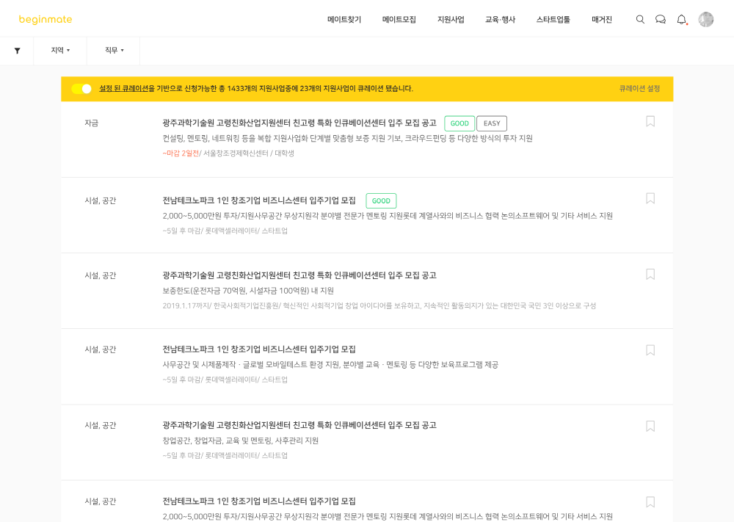Open the user profile avatar
This screenshot has height=522, width=734.
pyautogui.click(x=706, y=19)
